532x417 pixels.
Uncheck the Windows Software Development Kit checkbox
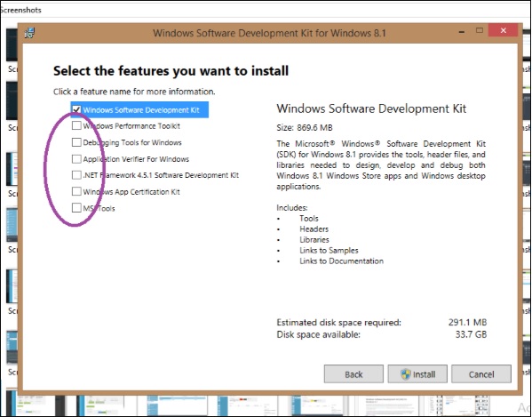coord(76,109)
